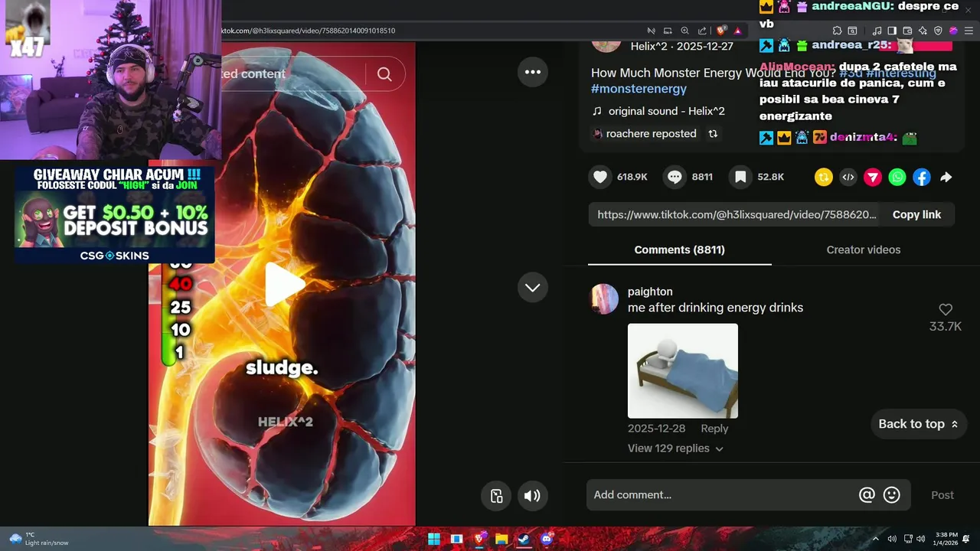Image resolution: width=980 pixels, height=551 pixels.
Task: Open comments via the speech bubble icon
Action: click(675, 177)
